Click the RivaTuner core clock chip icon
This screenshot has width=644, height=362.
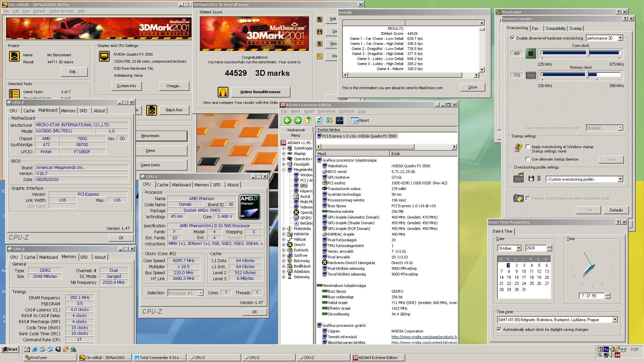pos(531,53)
